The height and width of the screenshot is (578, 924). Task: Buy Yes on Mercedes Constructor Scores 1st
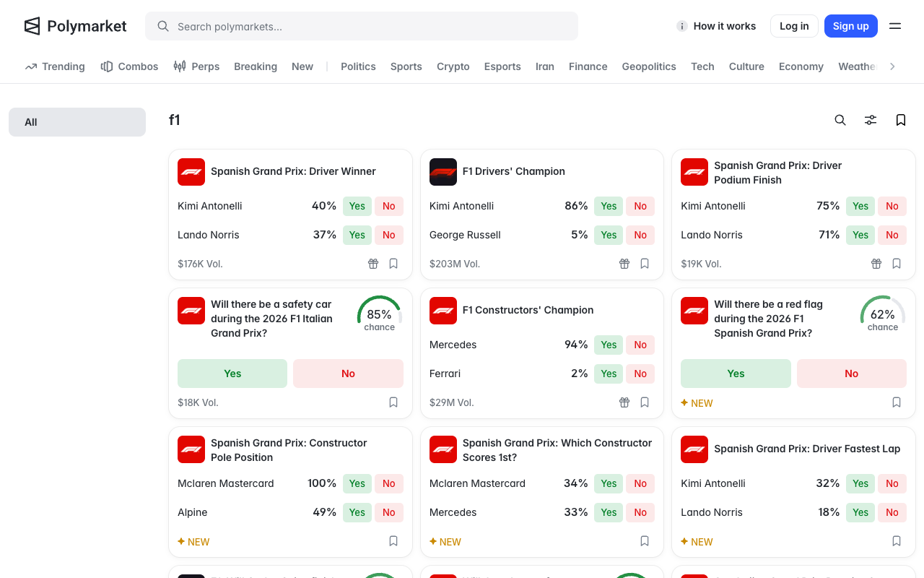[x=609, y=512]
